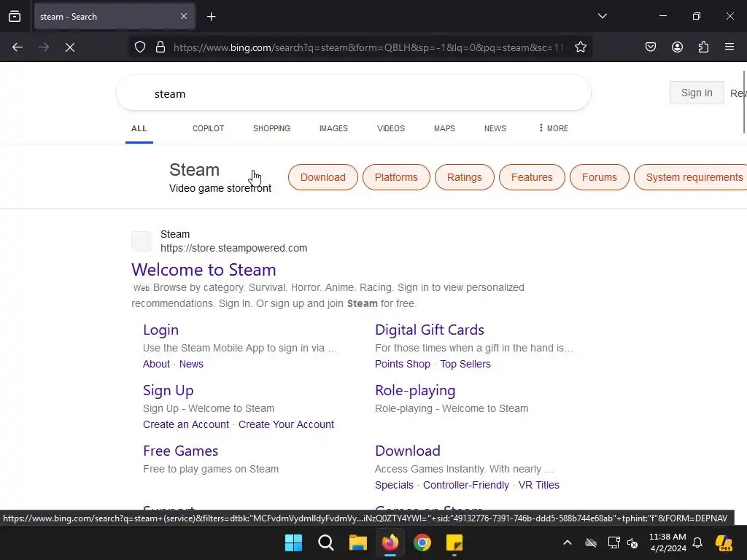This screenshot has width=747, height=560.
Task: Open tracking protection shield icon
Action: tap(140, 47)
